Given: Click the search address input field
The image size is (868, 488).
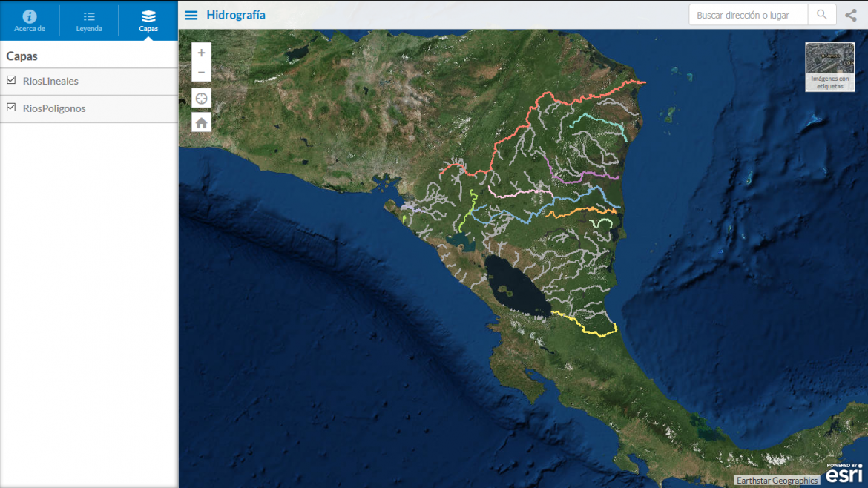Looking at the screenshot, I should pos(749,15).
